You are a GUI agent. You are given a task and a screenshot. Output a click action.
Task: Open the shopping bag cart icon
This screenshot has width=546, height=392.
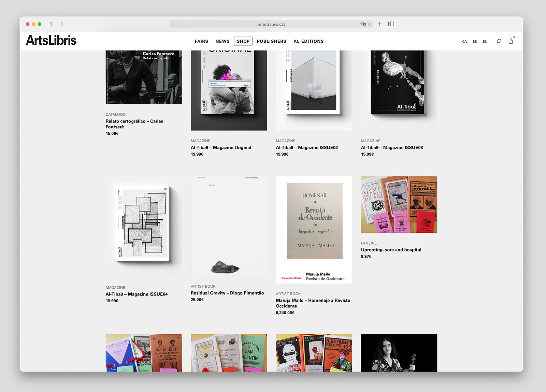(x=511, y=41)
